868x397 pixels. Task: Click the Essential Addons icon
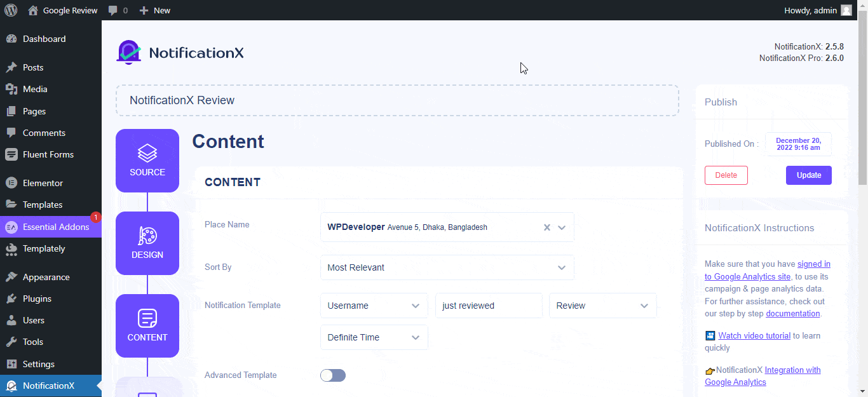[11, 227]
